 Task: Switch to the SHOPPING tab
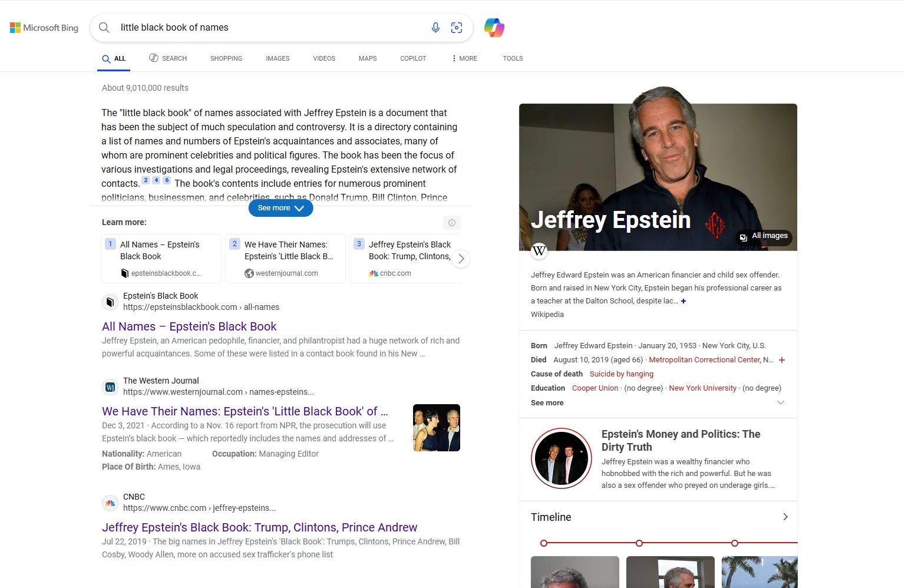226,58
